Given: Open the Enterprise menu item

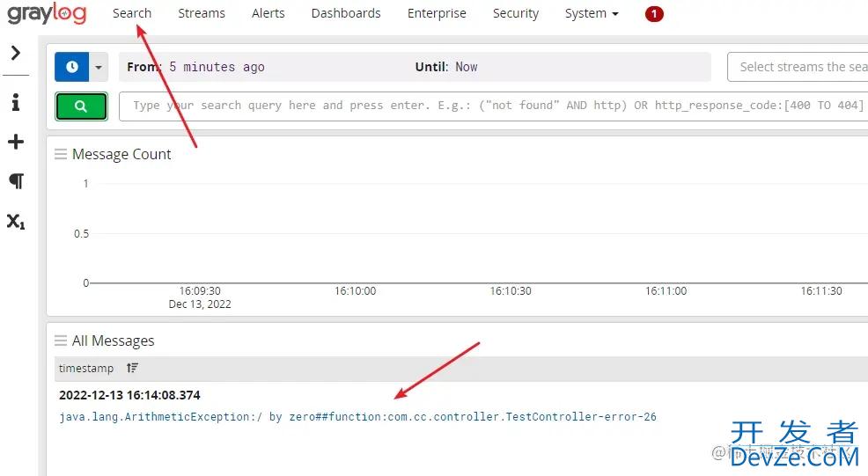Looking at the screenshot, I should [x=437, y=13].
